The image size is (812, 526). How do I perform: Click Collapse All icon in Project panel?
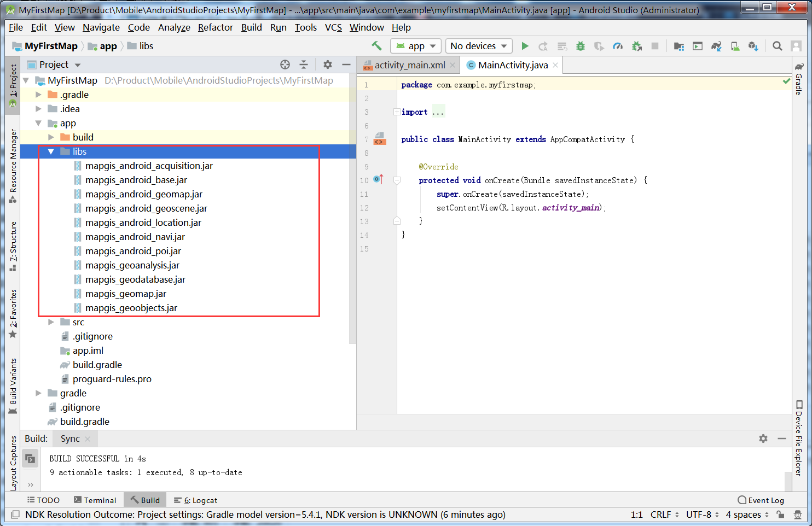[x=304, y=65]
